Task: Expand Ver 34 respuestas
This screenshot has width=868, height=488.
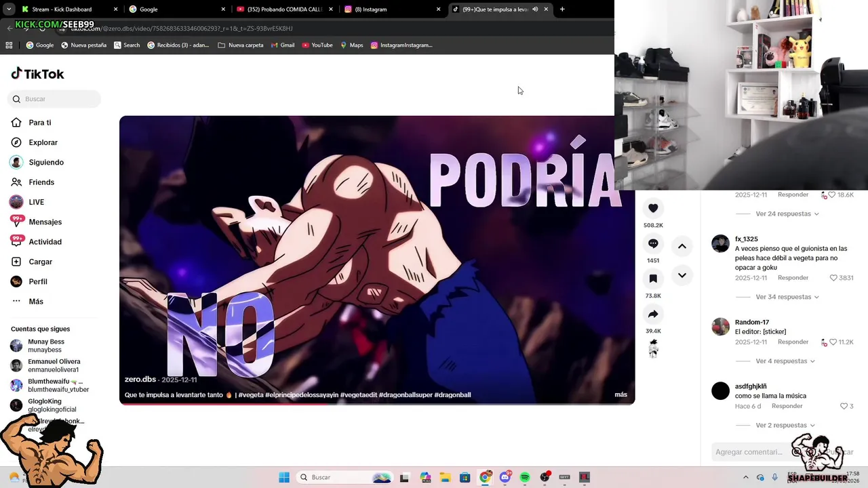Action: [x=787, y=297]
